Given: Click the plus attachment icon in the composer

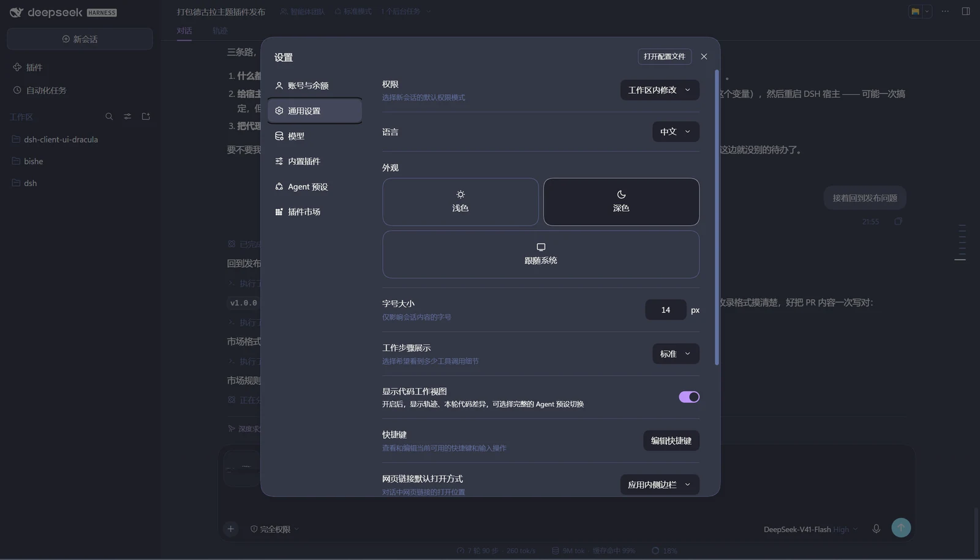Looking at the screenshot, I should coord(230,529).
